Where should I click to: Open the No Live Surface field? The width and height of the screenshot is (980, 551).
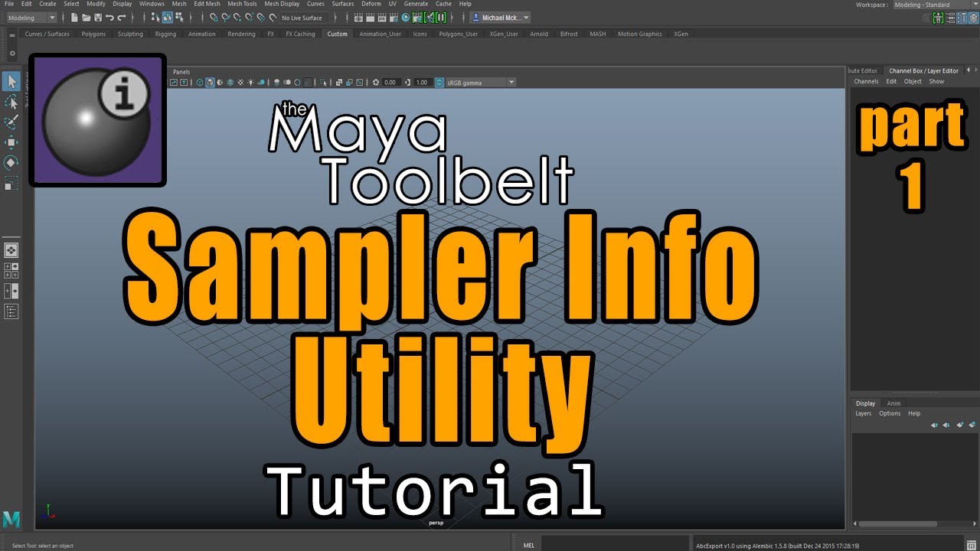pos(303,18)
